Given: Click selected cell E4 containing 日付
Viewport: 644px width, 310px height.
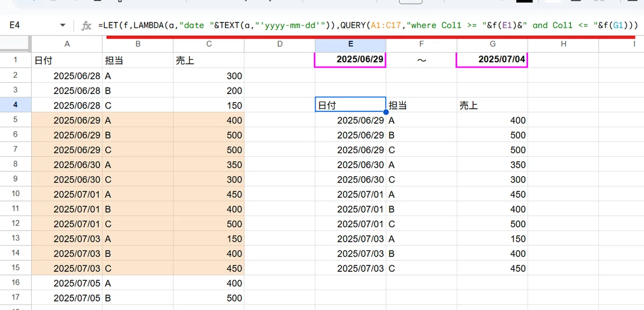Looking at the screenshot, I should click(x=350, y=105).
